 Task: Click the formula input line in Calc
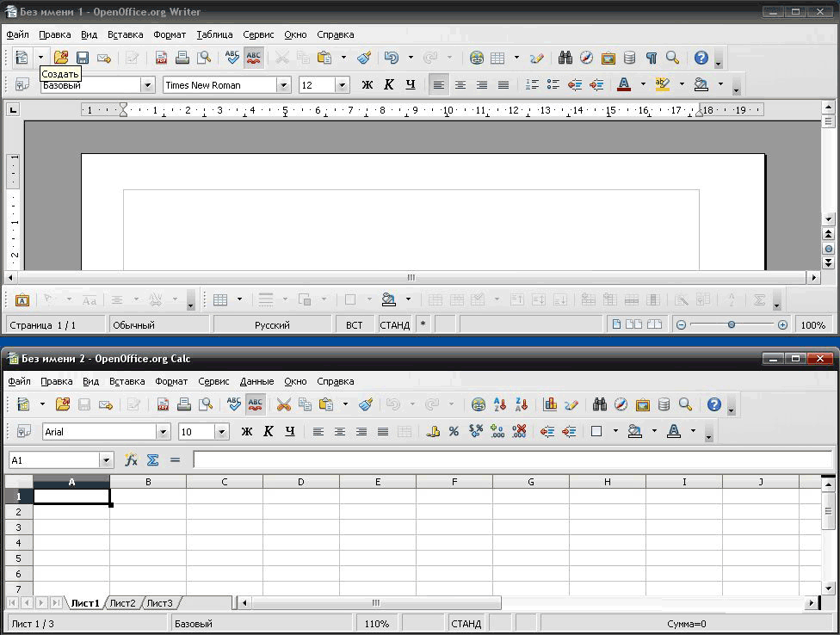pos(513,460)
